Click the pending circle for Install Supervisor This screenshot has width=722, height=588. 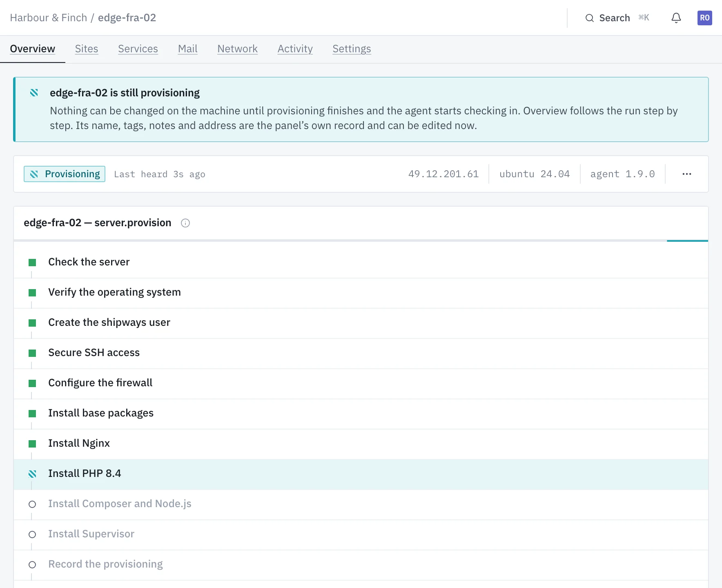32,535
